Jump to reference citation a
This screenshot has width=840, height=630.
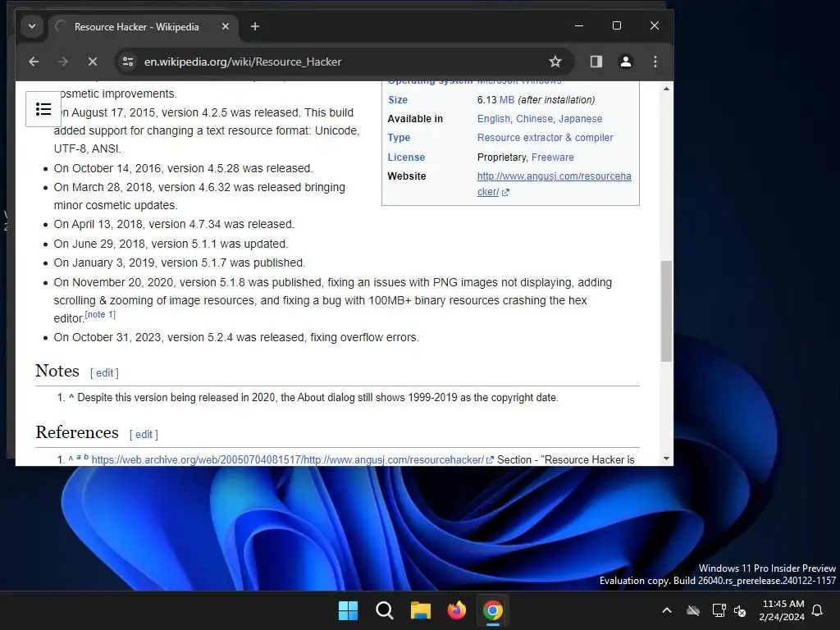point(78,457)
